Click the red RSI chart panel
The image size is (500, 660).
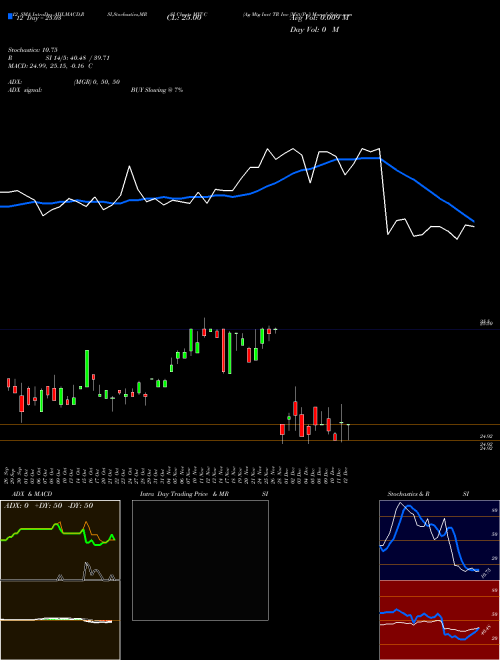pos(439,620)
